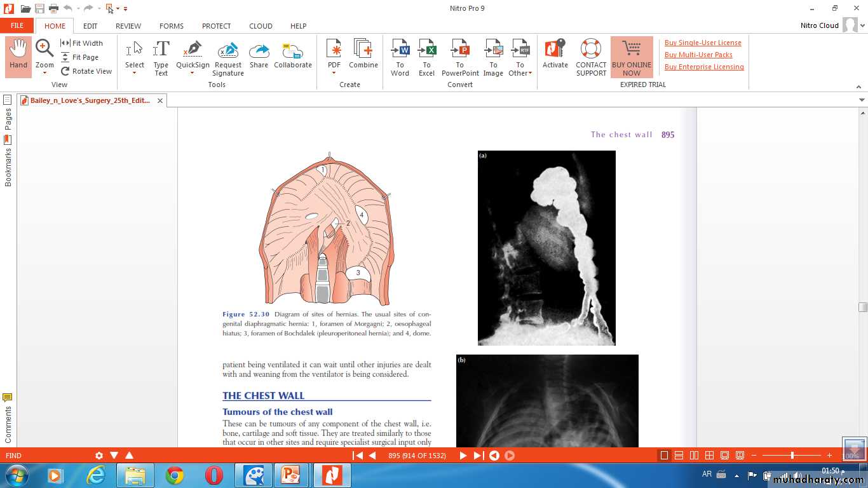Screen dimensions: 868x488
Task: Click the Type Text tool
Action: pyautogui.click(x=161, y=57)
